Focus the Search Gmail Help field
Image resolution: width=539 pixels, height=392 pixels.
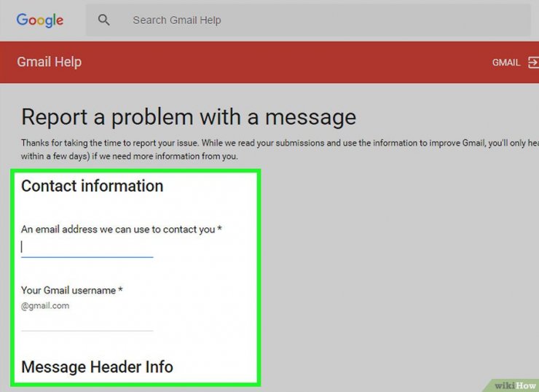[308, 20]
